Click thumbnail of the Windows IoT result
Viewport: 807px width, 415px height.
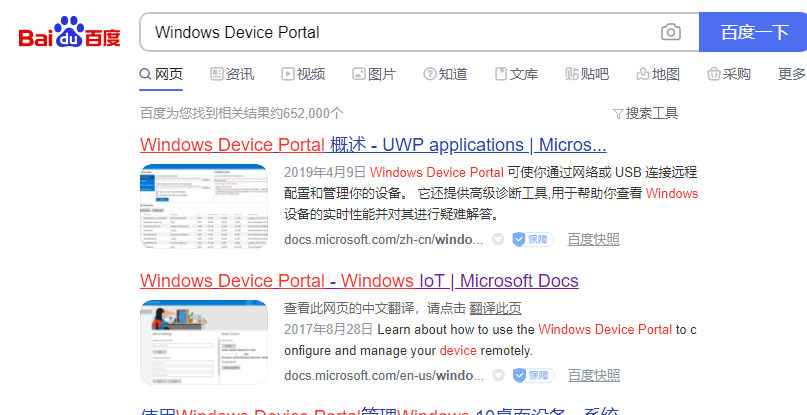(x=204, y=342)
